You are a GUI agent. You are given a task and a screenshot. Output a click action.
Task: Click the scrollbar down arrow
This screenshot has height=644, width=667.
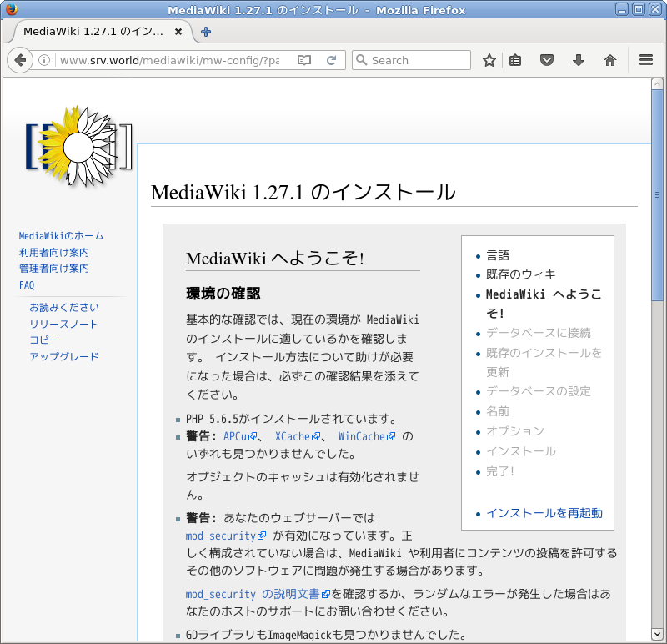tap(657, 635)
